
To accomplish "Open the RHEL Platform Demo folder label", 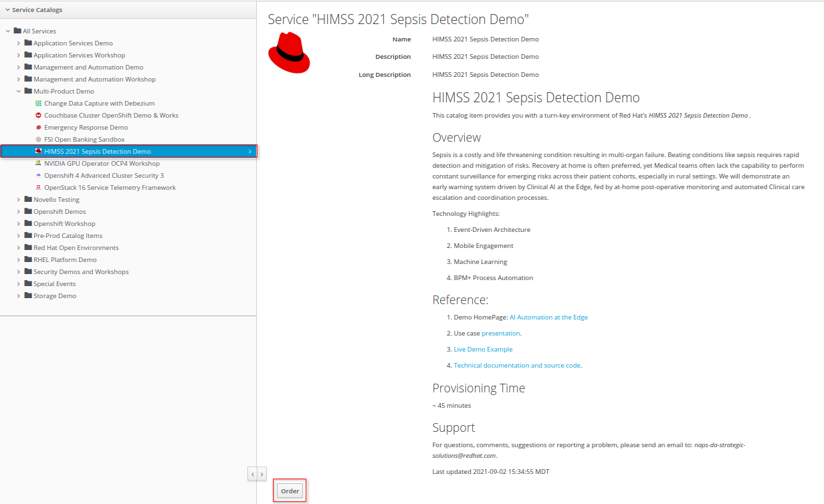I will point(65,260).
